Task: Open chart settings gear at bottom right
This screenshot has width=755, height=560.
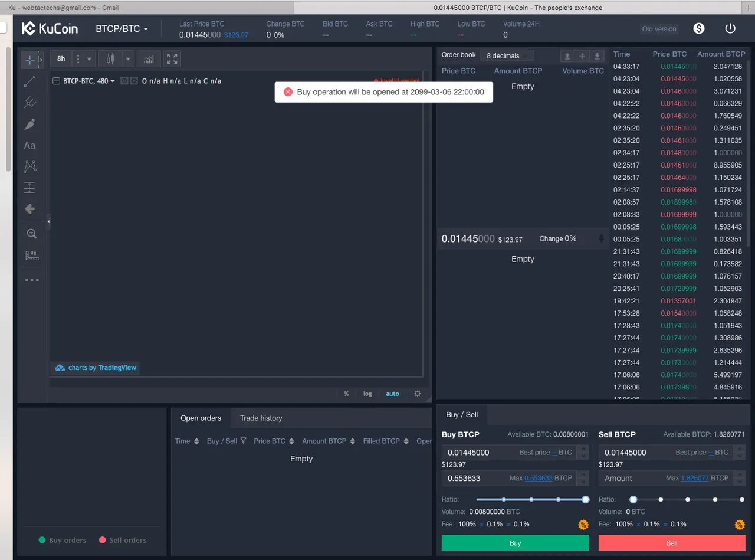Action: coord(418,394)
